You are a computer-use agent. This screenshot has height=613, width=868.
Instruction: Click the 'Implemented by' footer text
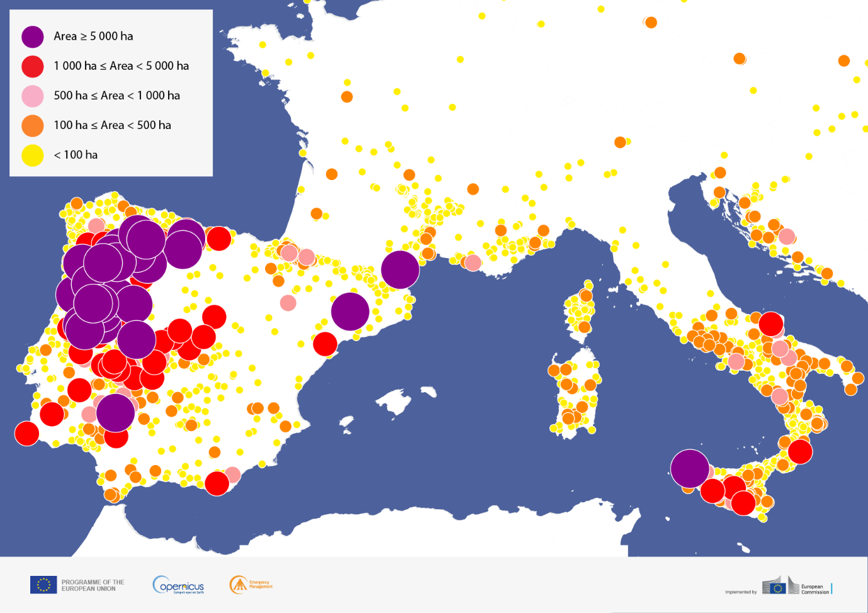click(x=740, y=592)
